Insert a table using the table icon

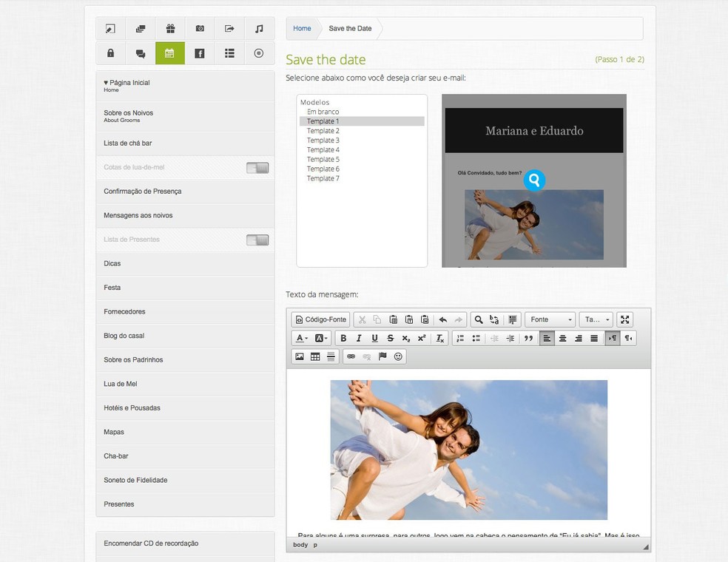315,356
